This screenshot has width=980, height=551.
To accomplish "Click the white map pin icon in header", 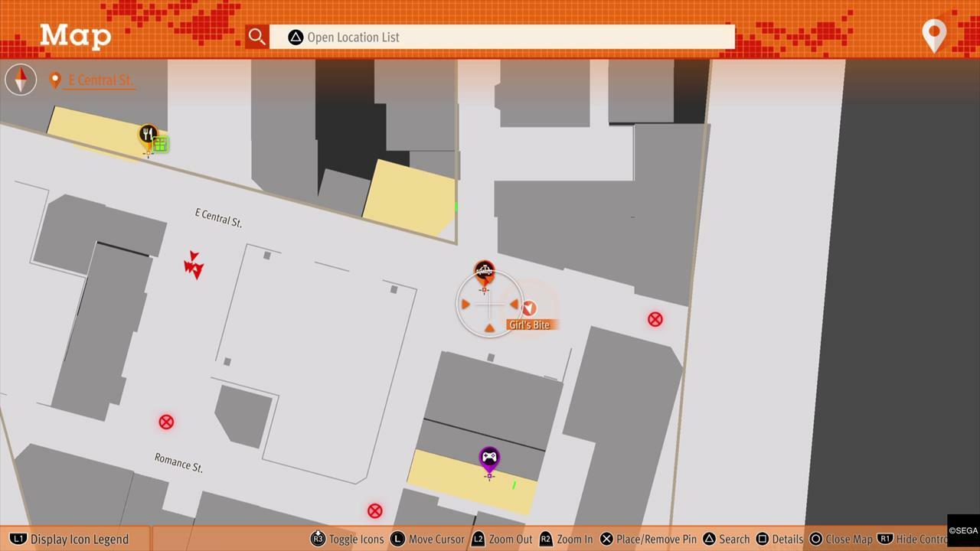I will [934, 35].
